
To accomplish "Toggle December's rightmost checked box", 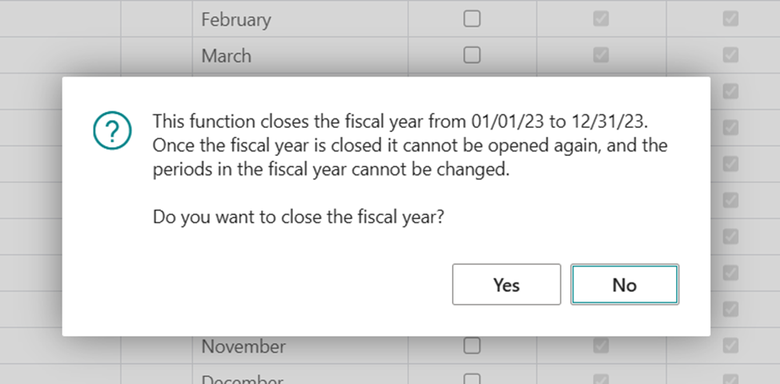I will point(730,380).
